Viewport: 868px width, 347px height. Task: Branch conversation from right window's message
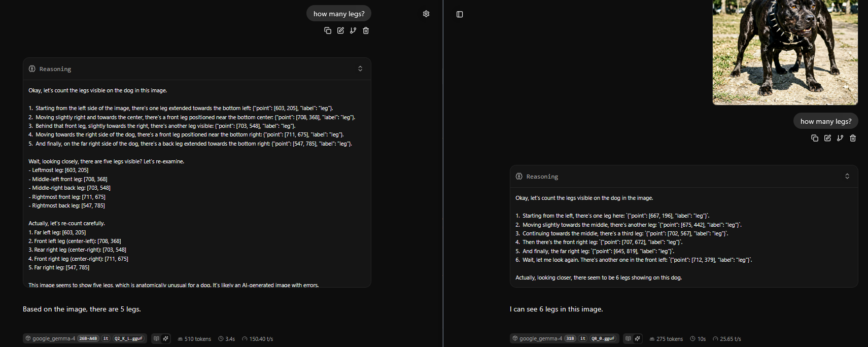click(840, 138)
